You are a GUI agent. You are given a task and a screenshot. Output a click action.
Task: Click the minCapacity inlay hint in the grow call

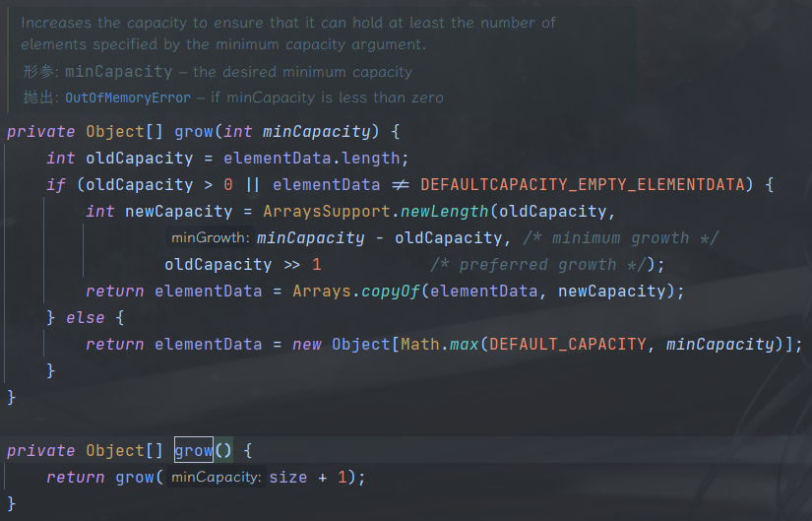(216, 477)
